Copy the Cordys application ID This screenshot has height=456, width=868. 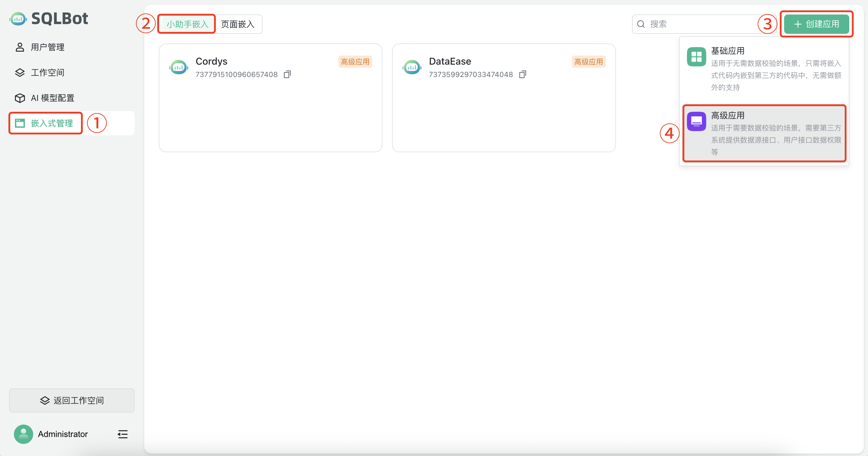tap(287, 74)
